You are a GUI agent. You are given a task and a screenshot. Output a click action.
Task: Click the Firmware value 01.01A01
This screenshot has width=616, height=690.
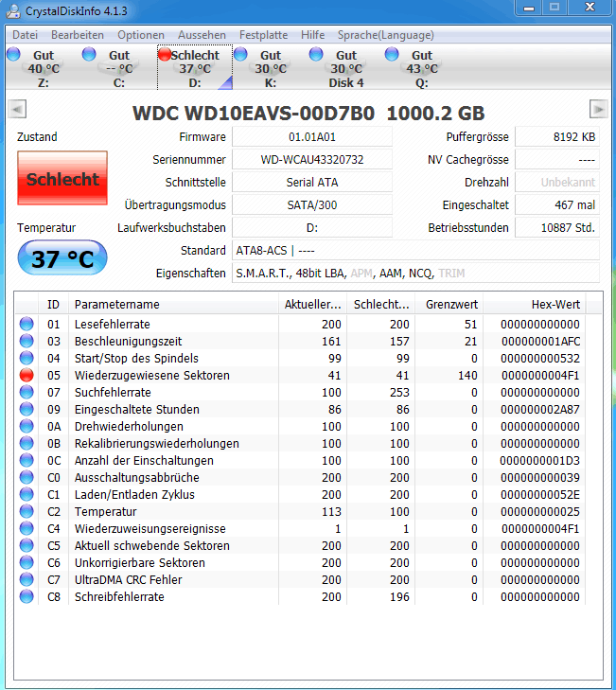[312, 137]
